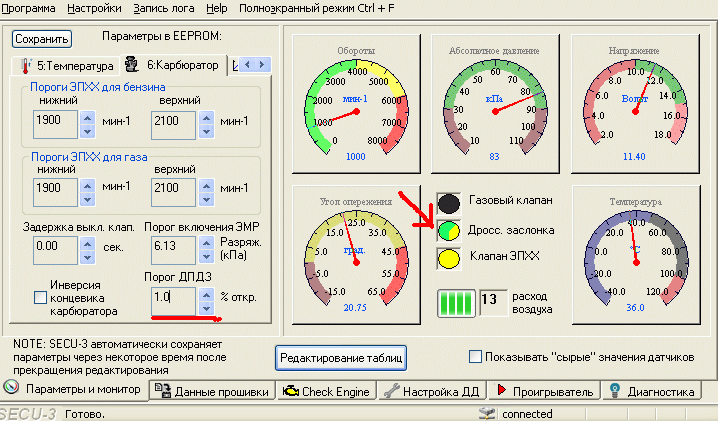718x421 pixels.
Task: Click the wrench icon for Настройка ДД
Action: pos(392,390)
